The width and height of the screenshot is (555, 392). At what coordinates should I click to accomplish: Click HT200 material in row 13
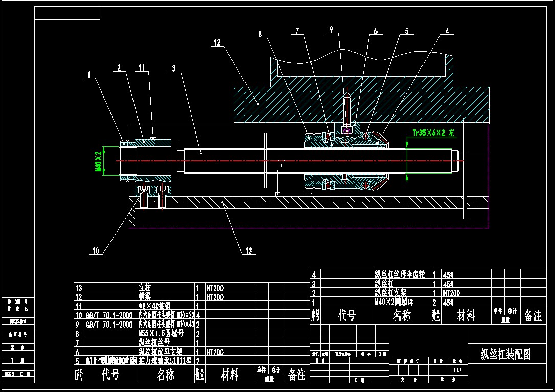(x=215, y=288)
